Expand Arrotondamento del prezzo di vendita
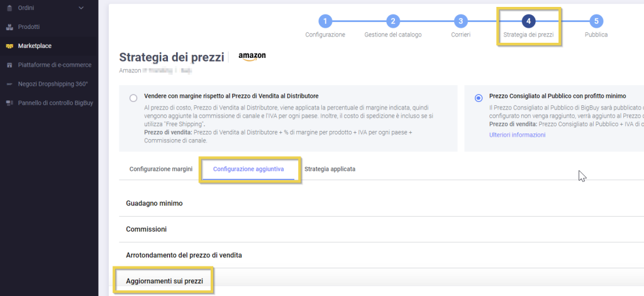644x296 pixels. point(184,255)
